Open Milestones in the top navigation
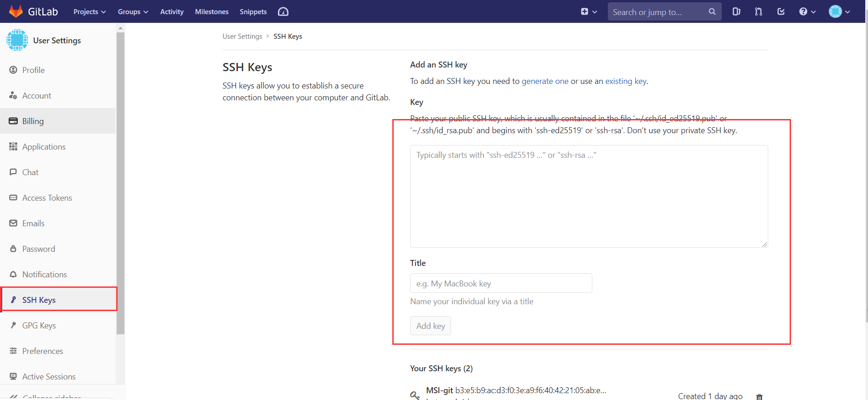 click(x=212, y=11)
